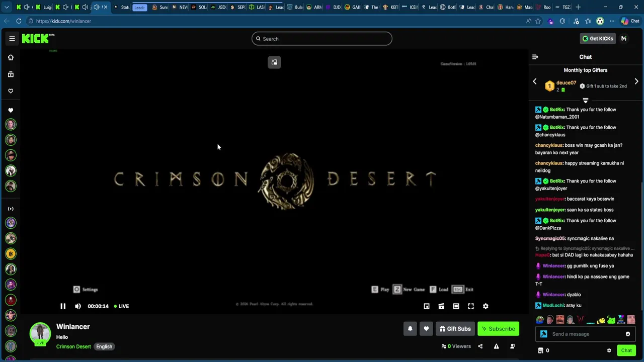This screenshot has height=362, width=644.
Task: Open tab actions chevron at browser top-left
Action: [7, 7]
